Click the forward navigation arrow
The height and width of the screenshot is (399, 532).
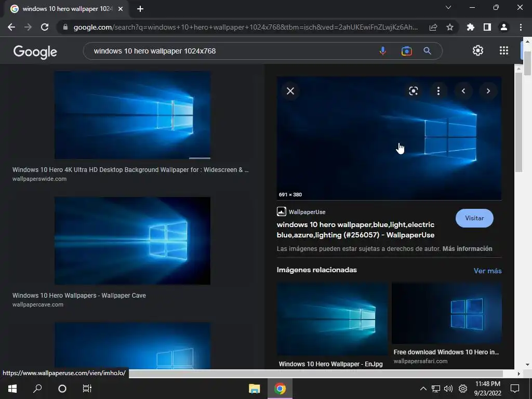coord(28,27)
